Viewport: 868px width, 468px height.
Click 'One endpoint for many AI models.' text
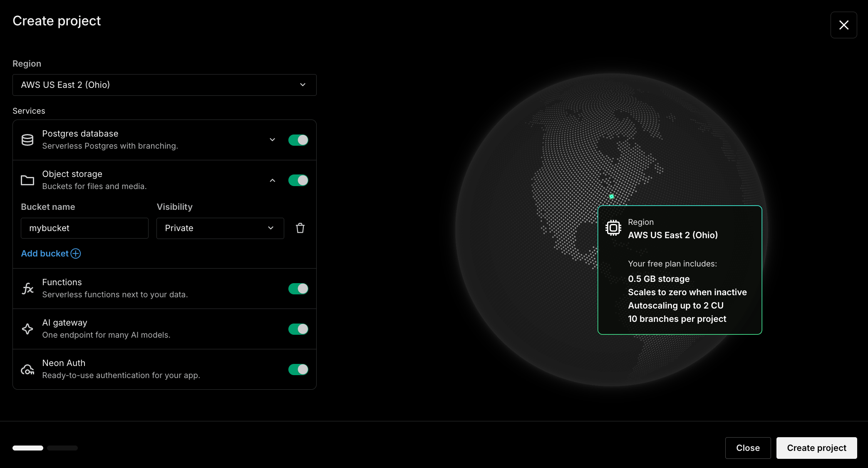click(106, 335)
